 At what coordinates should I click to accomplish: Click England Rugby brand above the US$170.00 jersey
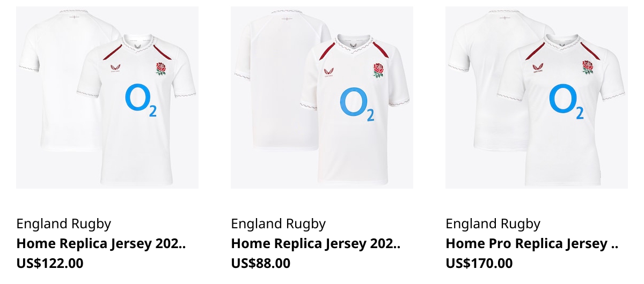click(493, 224)
